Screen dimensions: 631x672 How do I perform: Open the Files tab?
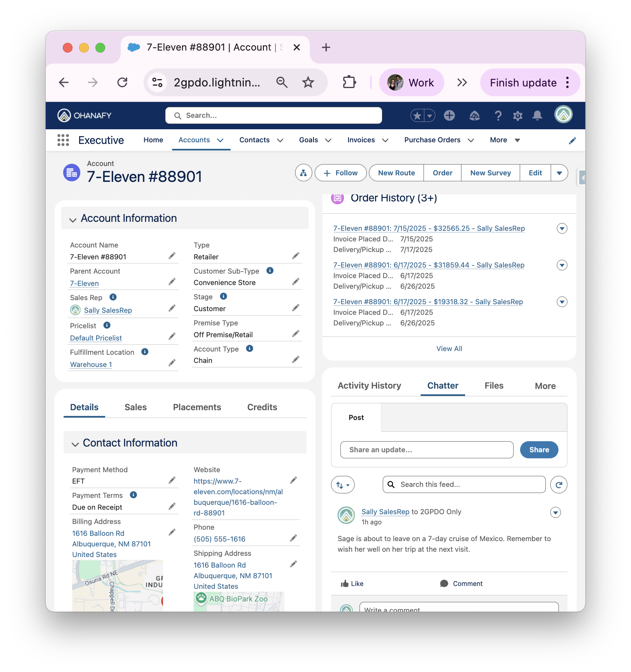(494, 385)
